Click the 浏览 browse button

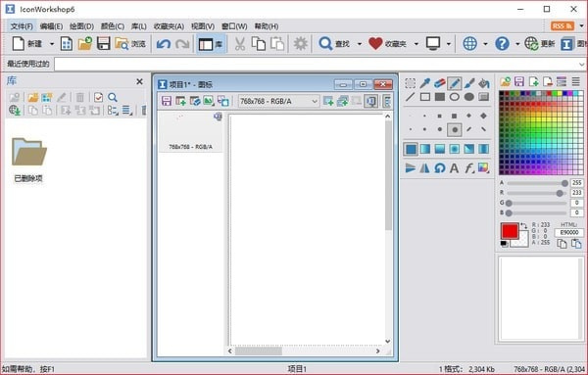click(x=130, y=44)
